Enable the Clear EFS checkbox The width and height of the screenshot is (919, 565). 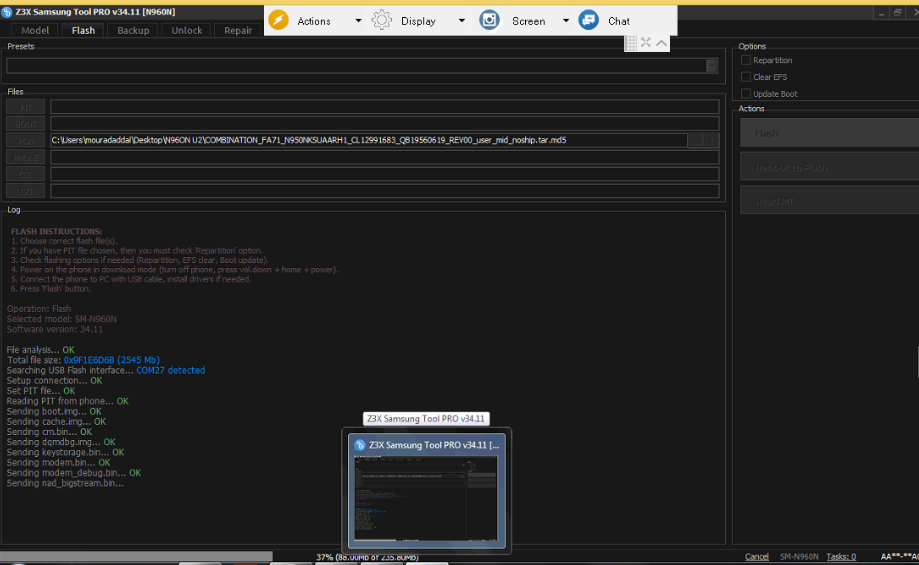[746, 77]
